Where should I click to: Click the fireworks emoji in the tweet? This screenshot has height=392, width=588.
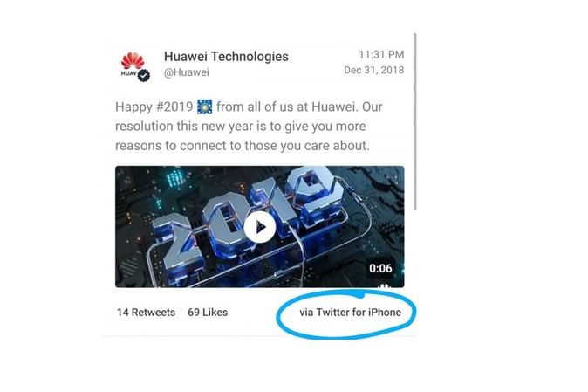coord(205,107)
